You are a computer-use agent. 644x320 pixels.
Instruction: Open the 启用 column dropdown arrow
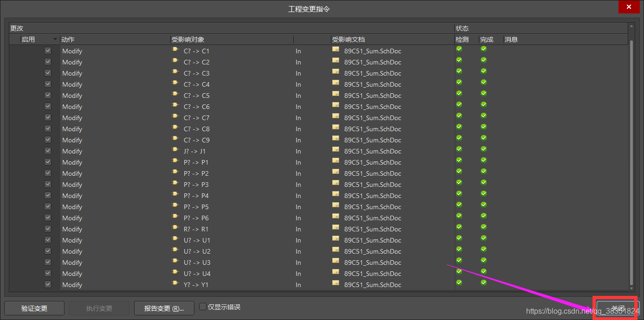pyautogui.click(x=55, y=39)
